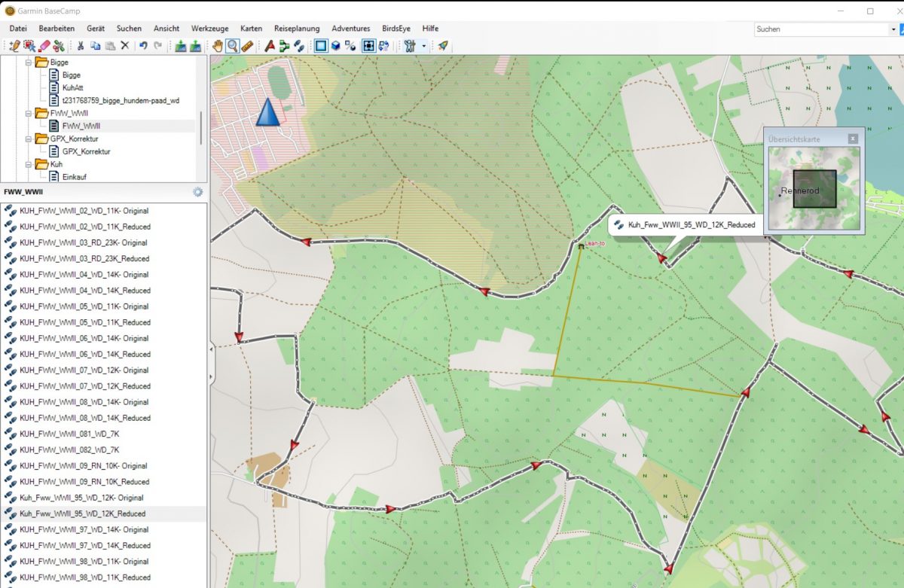The image size is (904, 588).
Task: Select the Pan (hand) tool
Action: pyautogui.click(x=218, y=46)
